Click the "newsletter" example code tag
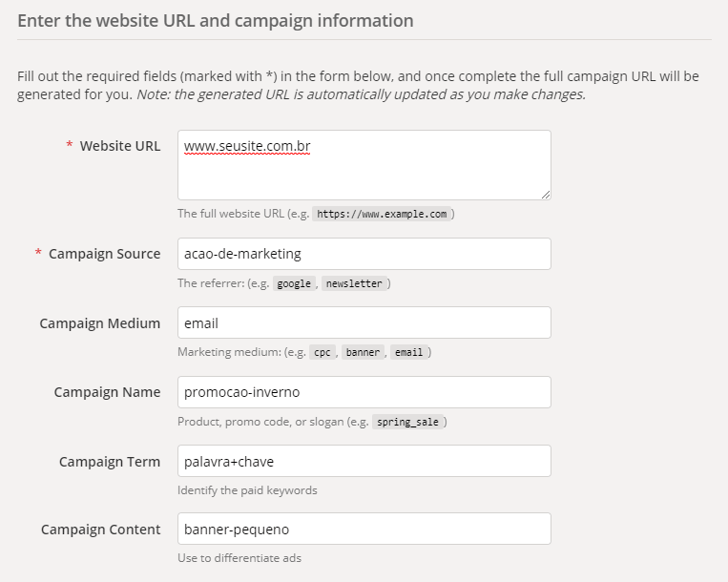The width and height of the screenshot is (728, 582). point(355,284)
